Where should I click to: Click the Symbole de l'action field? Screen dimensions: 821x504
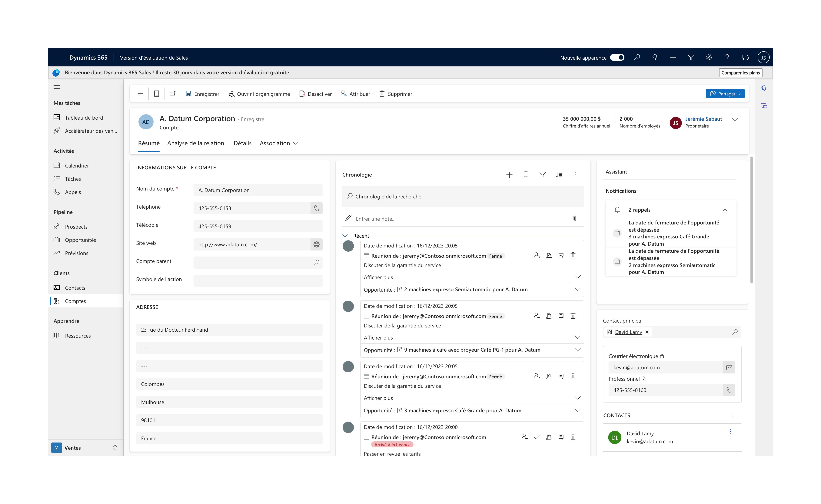(258, 281)
